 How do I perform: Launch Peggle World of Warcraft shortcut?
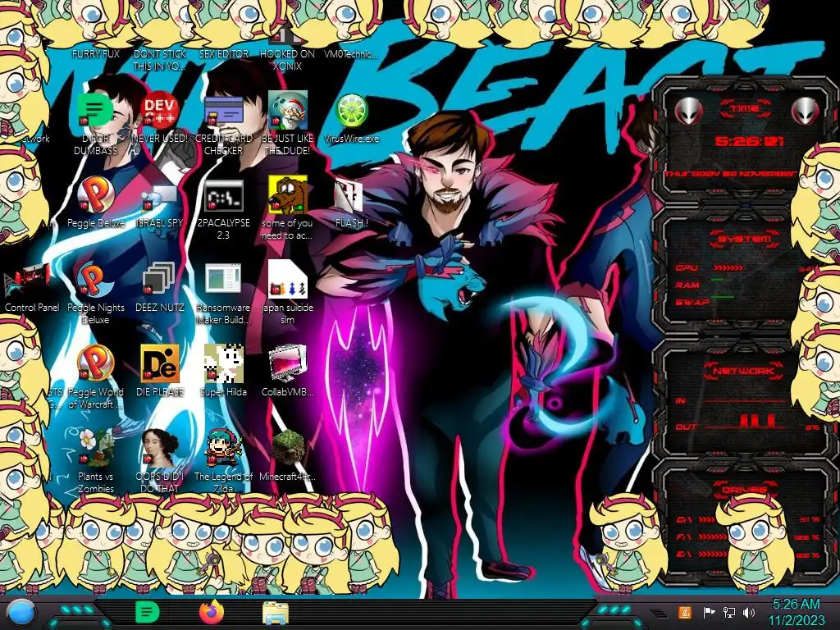(95, 363)
